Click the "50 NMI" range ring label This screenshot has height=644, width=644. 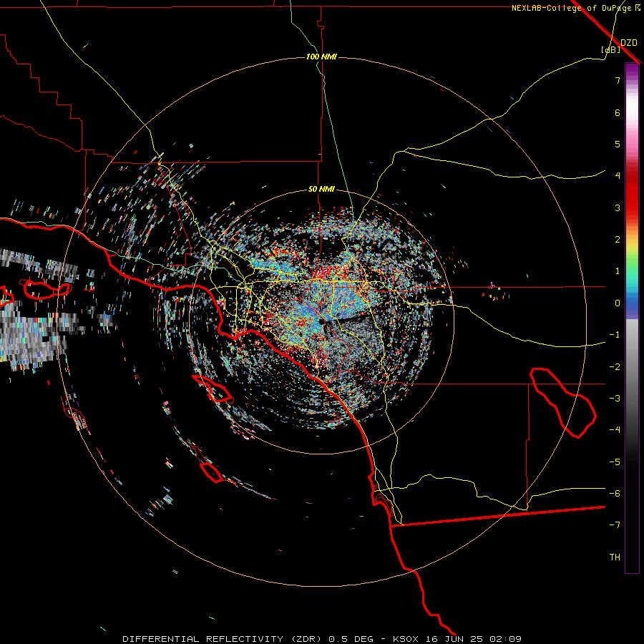coord(321,189)
